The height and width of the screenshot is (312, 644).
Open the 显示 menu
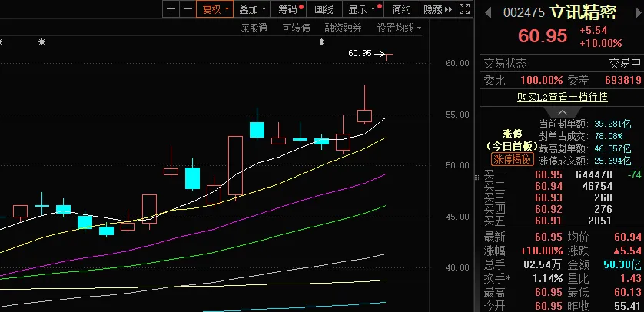tap(363, 9)
